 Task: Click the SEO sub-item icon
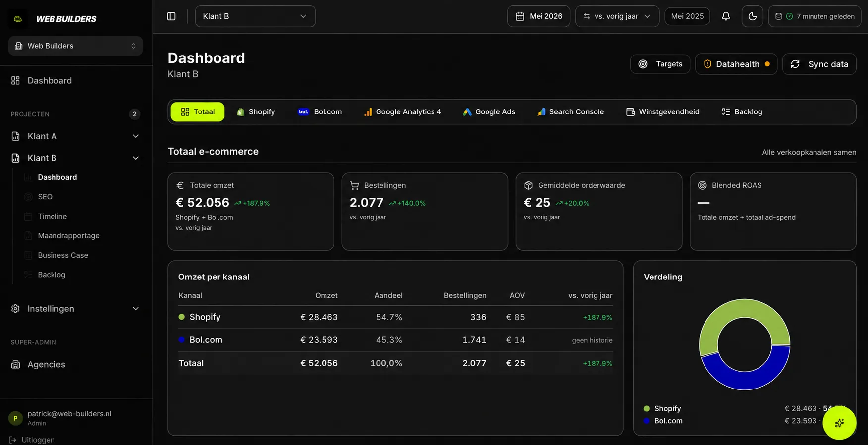(28, 197)
